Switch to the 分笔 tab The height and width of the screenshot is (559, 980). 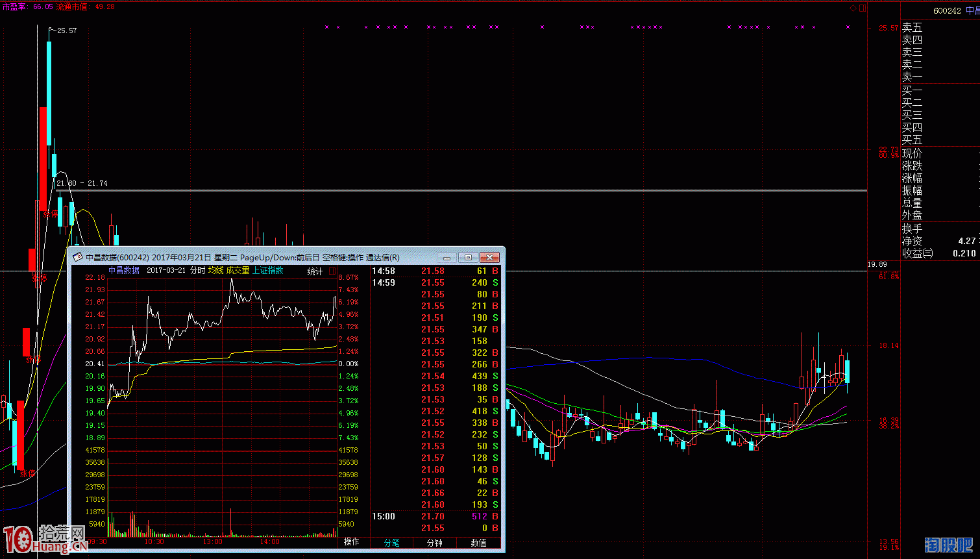pyautogui.click(x=392, y=543)
